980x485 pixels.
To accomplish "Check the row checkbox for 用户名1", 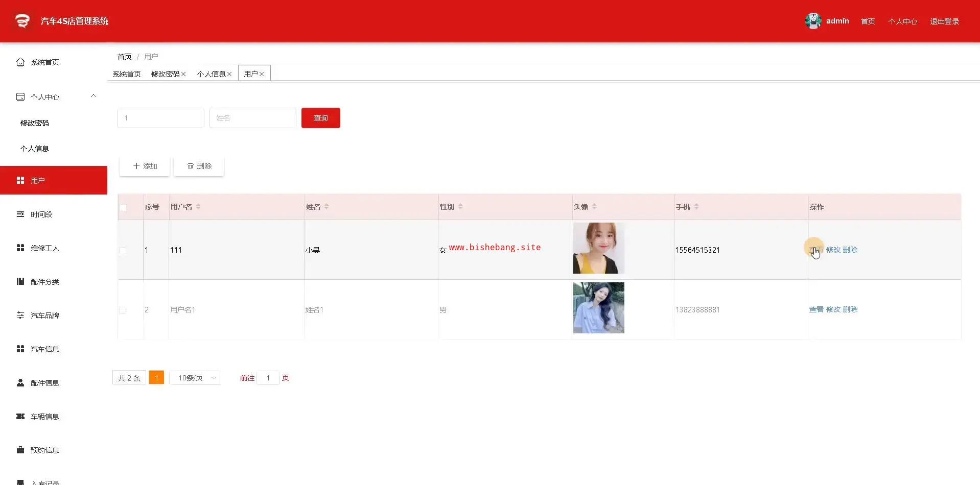I will (x=123, y=310).
